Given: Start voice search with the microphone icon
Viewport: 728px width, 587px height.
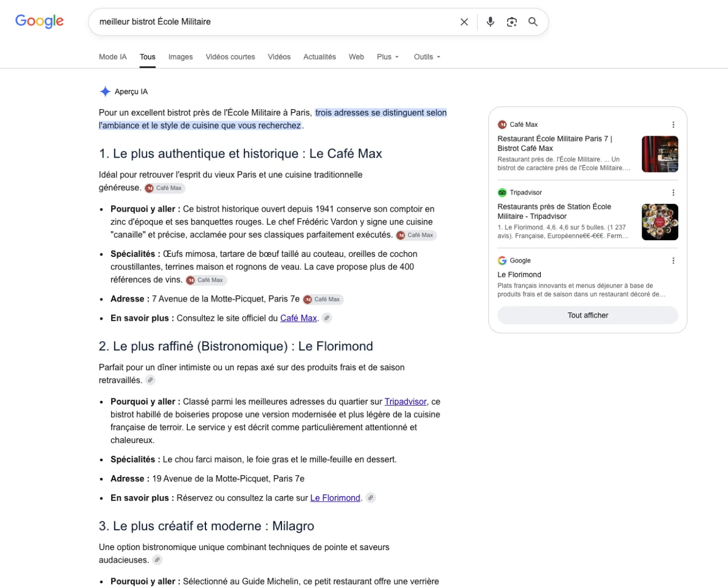Looking at the screenshot, I should (490, 22).
